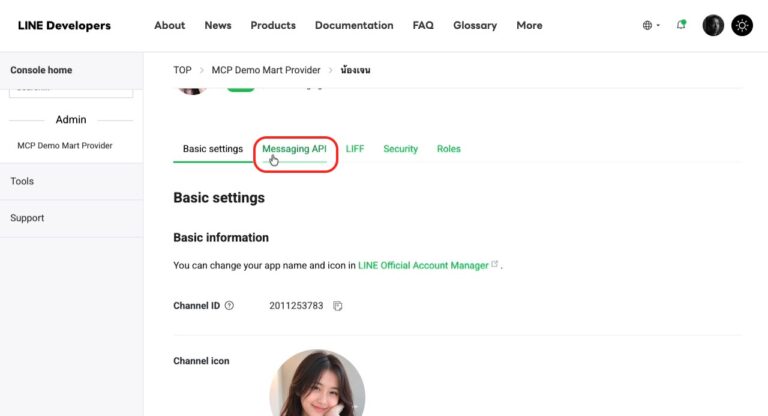Screen dimensions: 768x416
Task: Toggle the light/dark theme sun icon
Action: pos(742,25)
